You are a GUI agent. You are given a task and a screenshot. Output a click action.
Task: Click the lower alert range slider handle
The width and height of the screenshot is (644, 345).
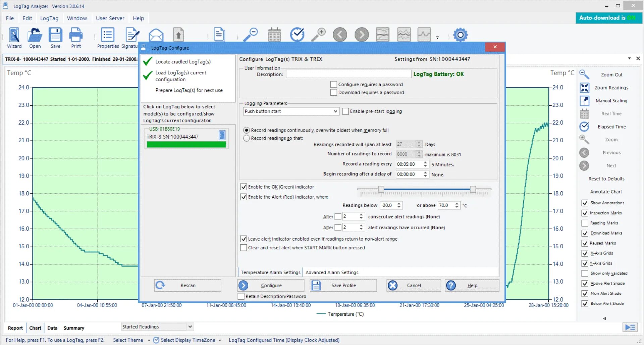point(381,189)
